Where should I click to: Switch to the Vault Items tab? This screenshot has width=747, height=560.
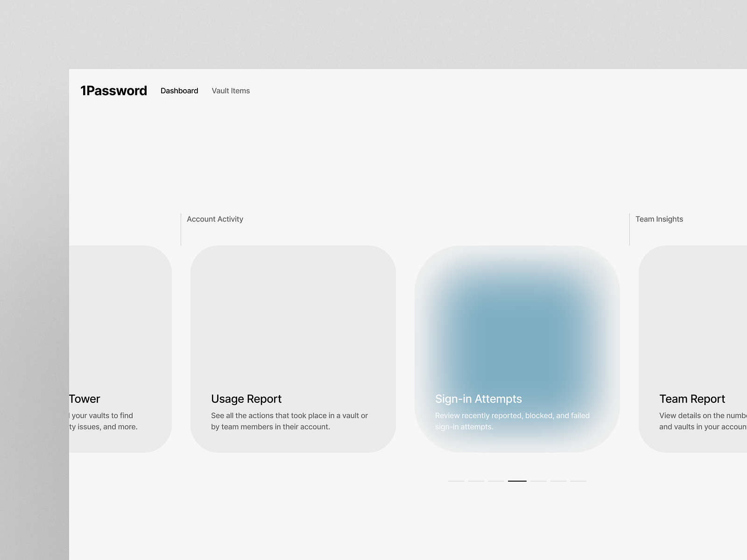231,91
